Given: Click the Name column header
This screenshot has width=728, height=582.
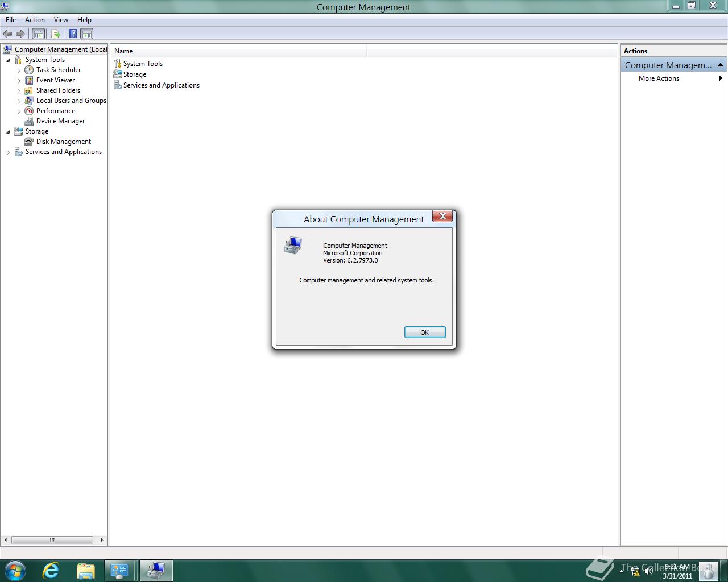Looking at the screenshot, I should pos(239,51).
